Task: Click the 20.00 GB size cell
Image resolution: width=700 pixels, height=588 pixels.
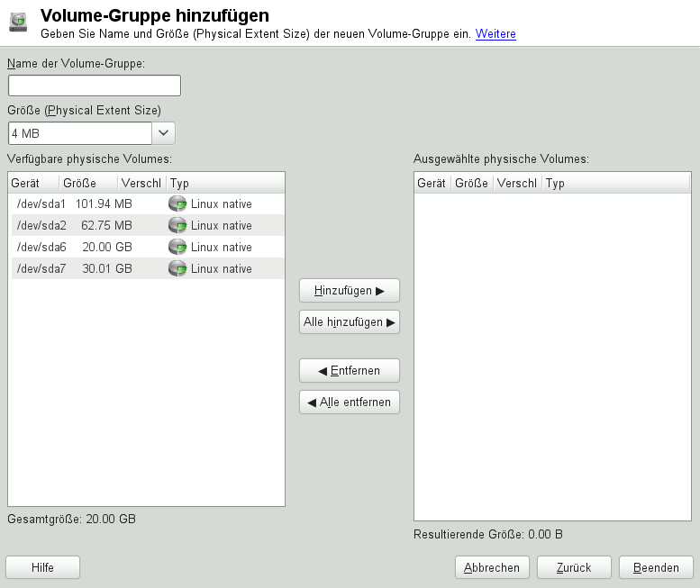Action: (x=107, y=247)
